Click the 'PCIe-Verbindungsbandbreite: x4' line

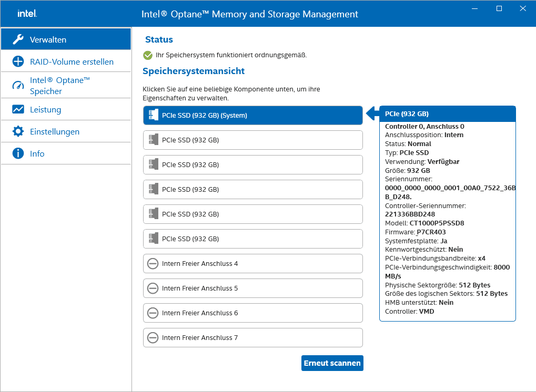[435, 258]
